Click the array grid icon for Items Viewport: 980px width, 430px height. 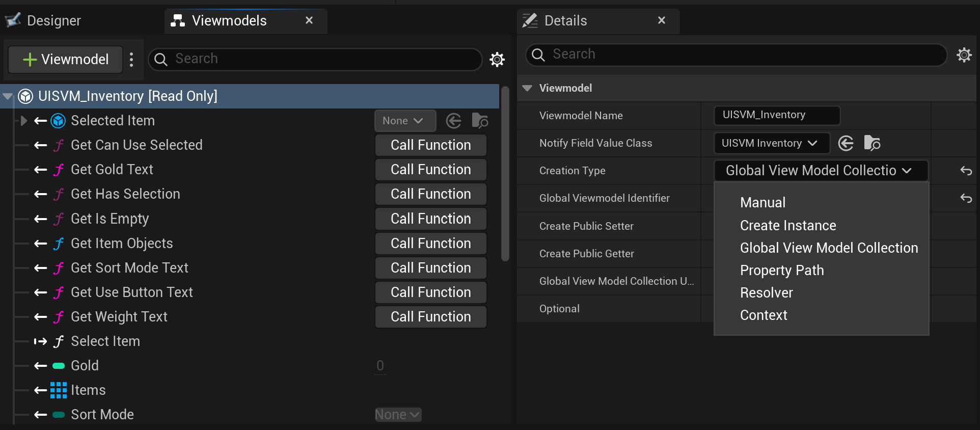pos(59,390)
